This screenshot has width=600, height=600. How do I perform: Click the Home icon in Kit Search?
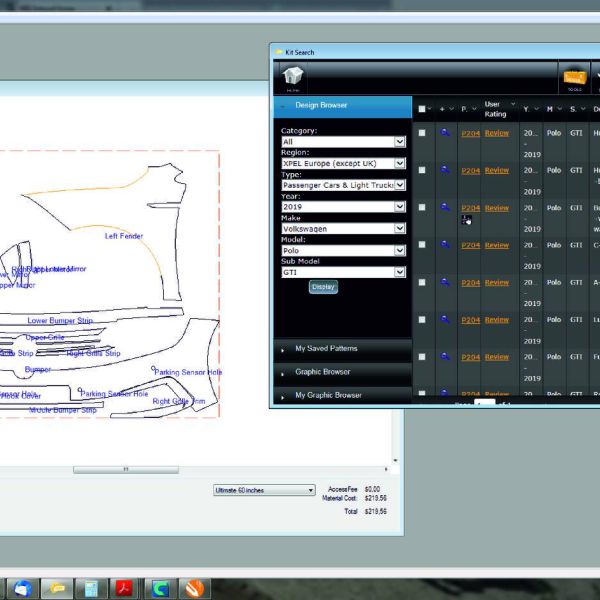coord(294,77)
